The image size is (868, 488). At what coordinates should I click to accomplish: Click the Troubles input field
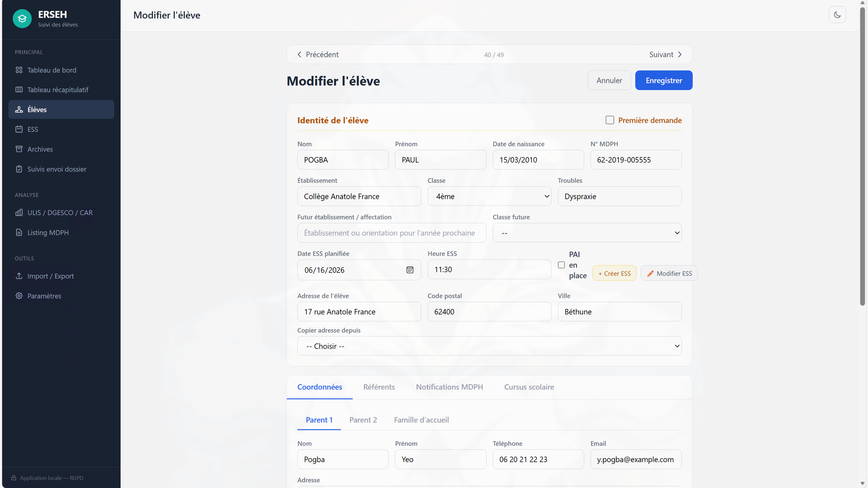(x=619, y=196)
